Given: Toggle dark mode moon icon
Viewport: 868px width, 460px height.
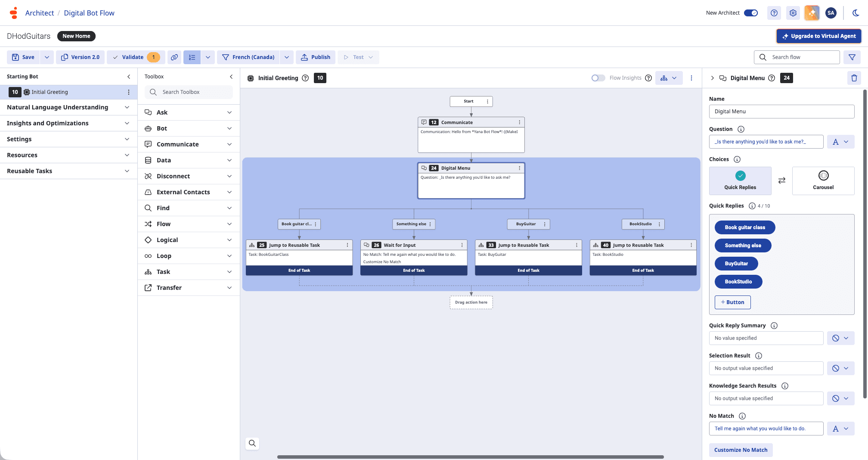Looking at the screenshot, I should (x=856, y=13).
